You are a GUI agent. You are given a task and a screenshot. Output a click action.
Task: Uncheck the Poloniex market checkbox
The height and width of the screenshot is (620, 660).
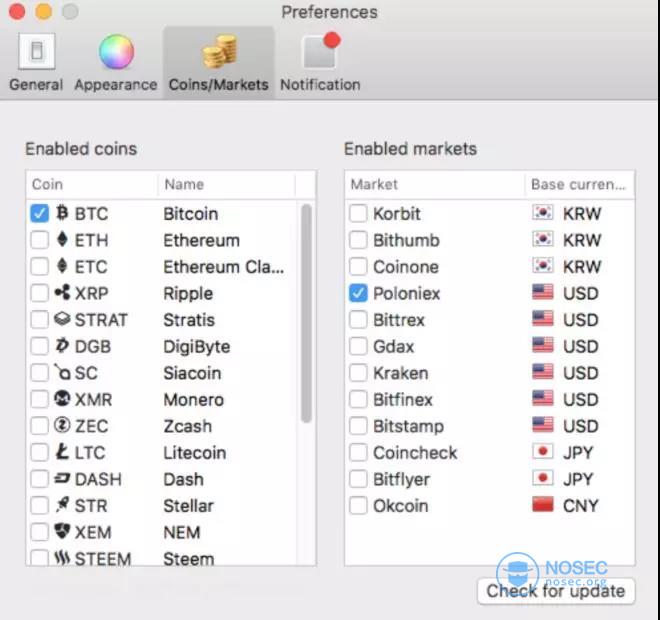point(358,293)
